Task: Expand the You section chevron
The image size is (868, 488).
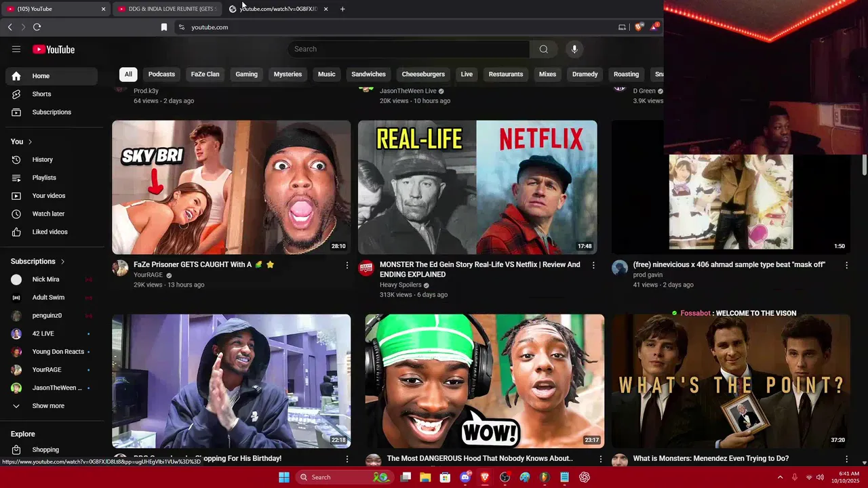Action: pos(30,142)
